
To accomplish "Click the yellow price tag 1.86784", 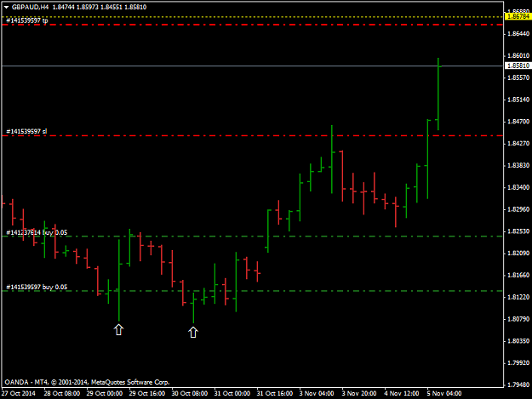I will point(518,16).
